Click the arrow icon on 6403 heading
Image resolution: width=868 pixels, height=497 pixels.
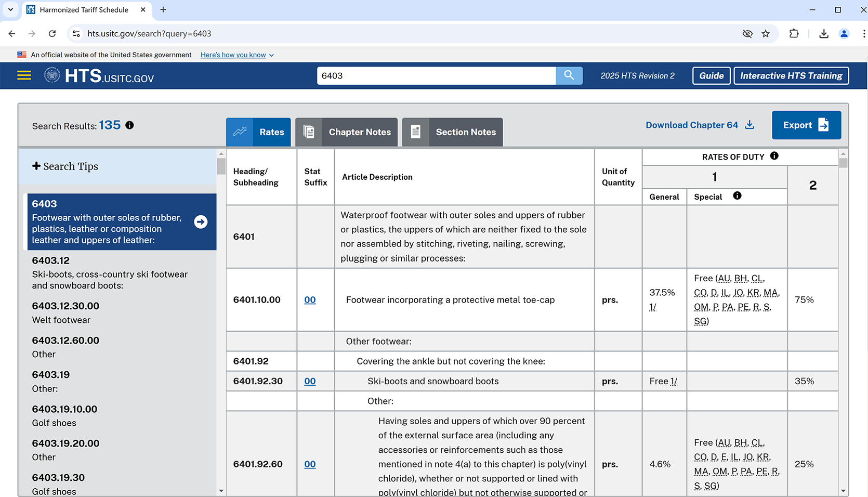(201, 222)
